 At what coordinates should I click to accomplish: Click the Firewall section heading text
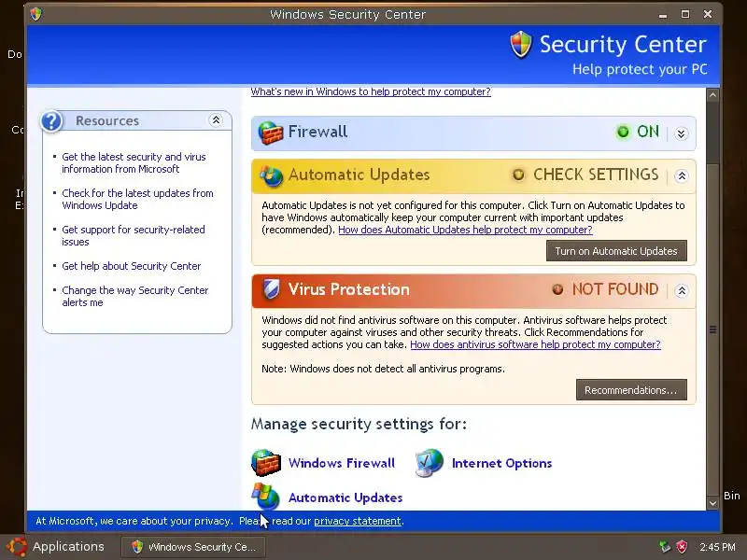pos(317,132)
